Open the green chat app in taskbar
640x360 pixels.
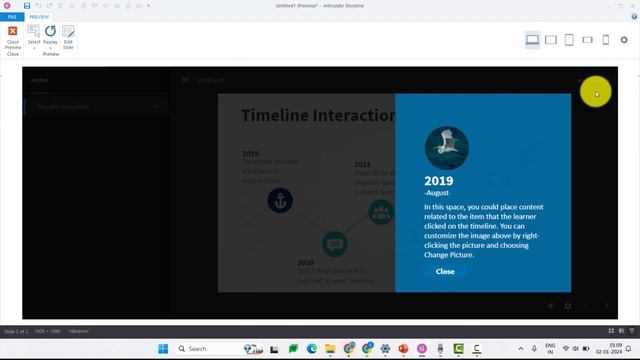click(293, 349)
